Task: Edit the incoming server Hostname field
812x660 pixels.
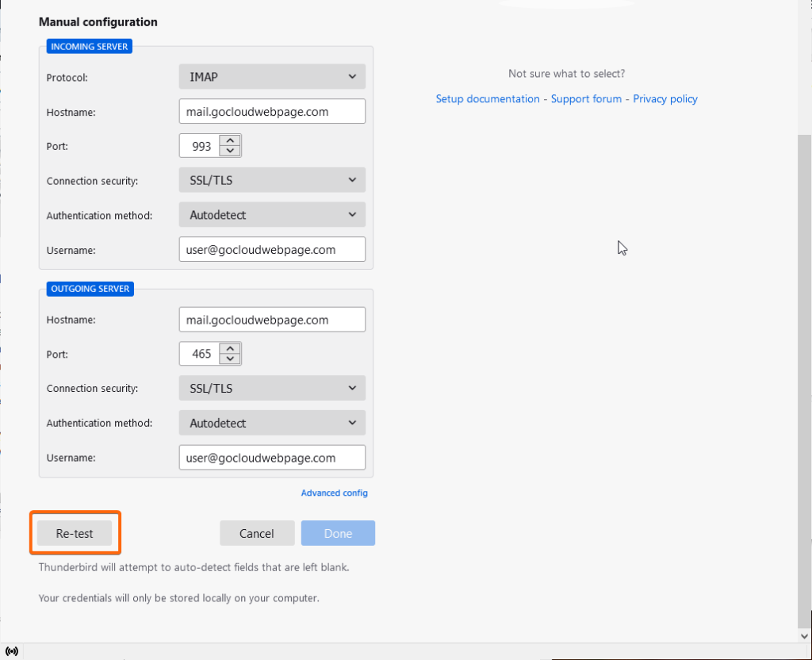Action: [272, 111]
